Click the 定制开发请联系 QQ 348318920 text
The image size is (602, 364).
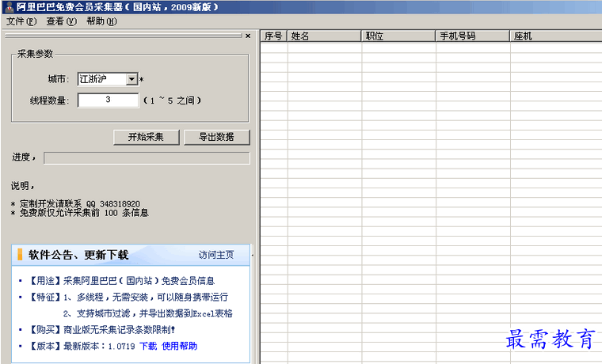[80, 203]
